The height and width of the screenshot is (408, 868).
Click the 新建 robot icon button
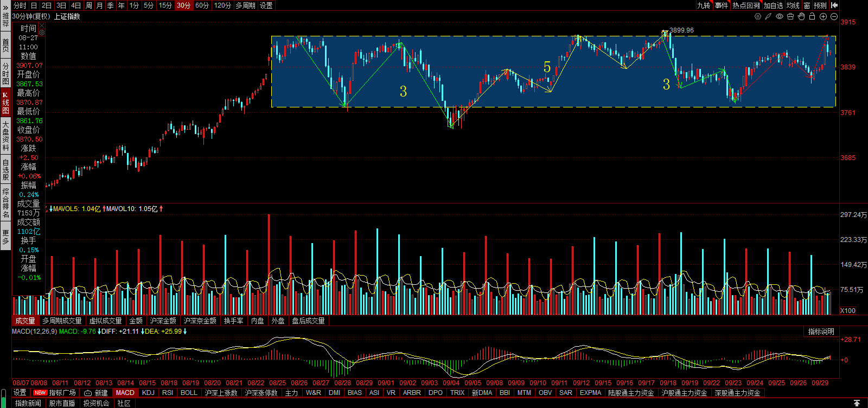click(96, 393)
